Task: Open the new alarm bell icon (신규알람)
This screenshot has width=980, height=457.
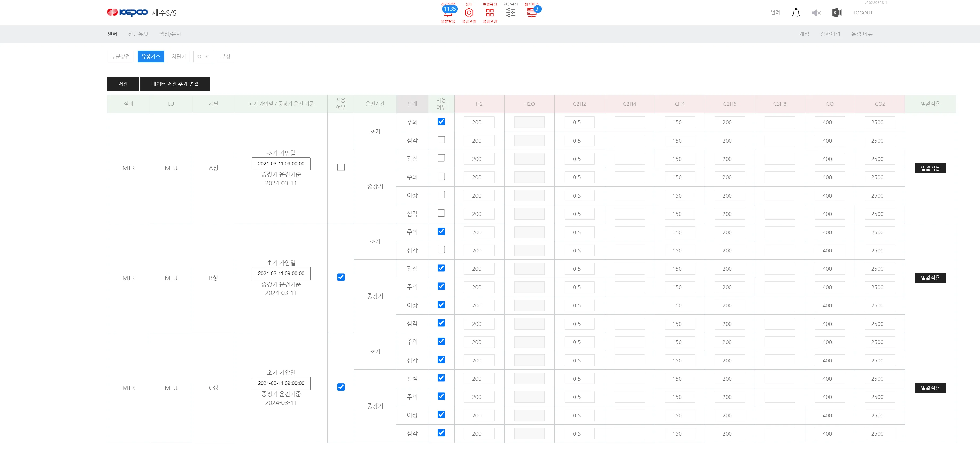Action: point(448,13)
